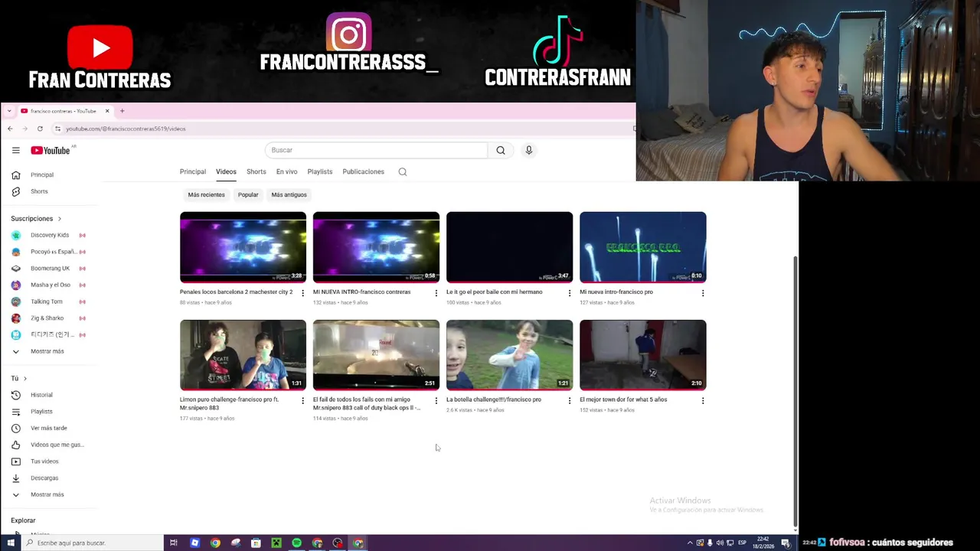Open options for La botella challenge video
Image resolution: width=980 pixels, height=551 pixels.
click(569, 400)
